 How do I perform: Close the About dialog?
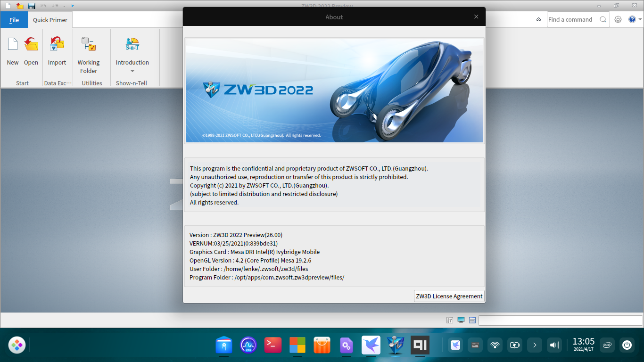click(x=476, y=16)
